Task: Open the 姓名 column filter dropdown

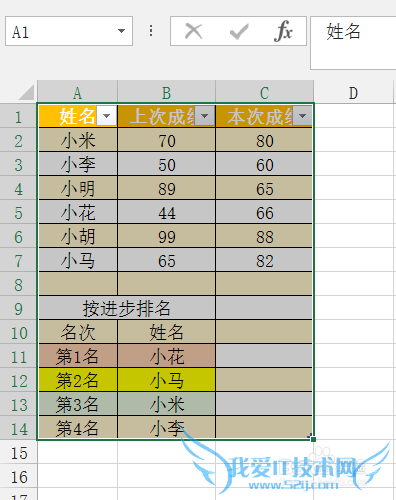Action: [107, 116]
